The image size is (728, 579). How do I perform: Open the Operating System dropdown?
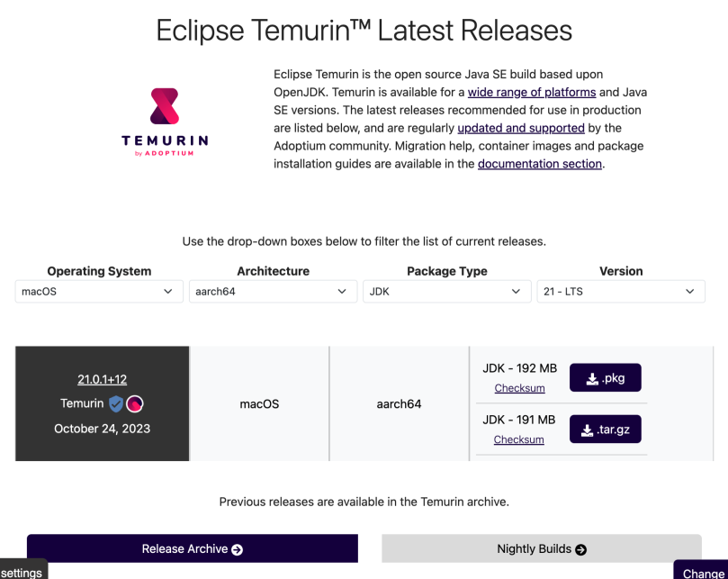tap(99, 292)
